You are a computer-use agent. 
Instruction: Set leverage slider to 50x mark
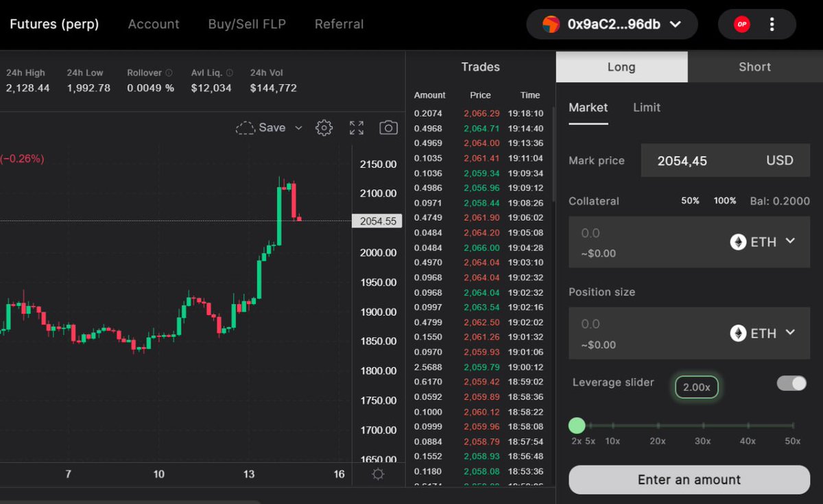click(793, 426)
